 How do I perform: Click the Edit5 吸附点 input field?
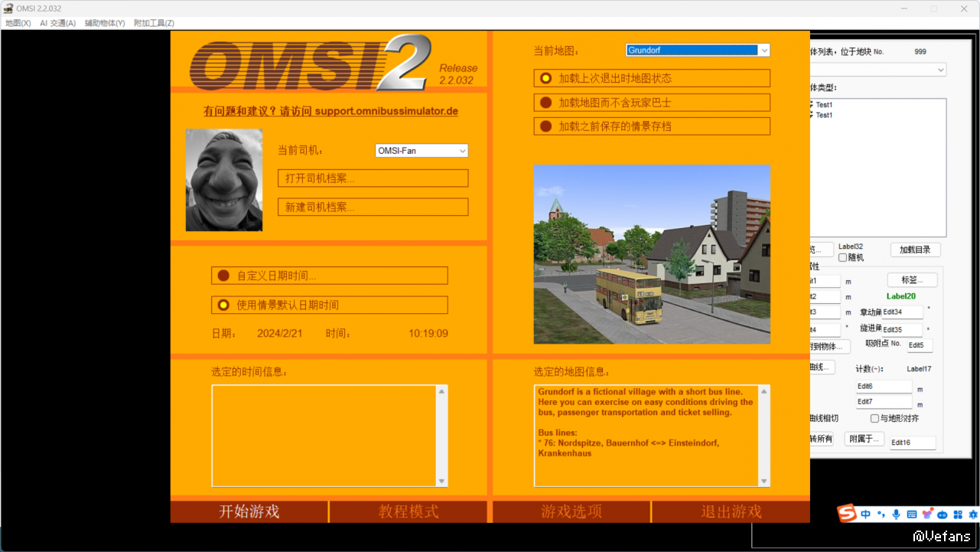point(920,345)
